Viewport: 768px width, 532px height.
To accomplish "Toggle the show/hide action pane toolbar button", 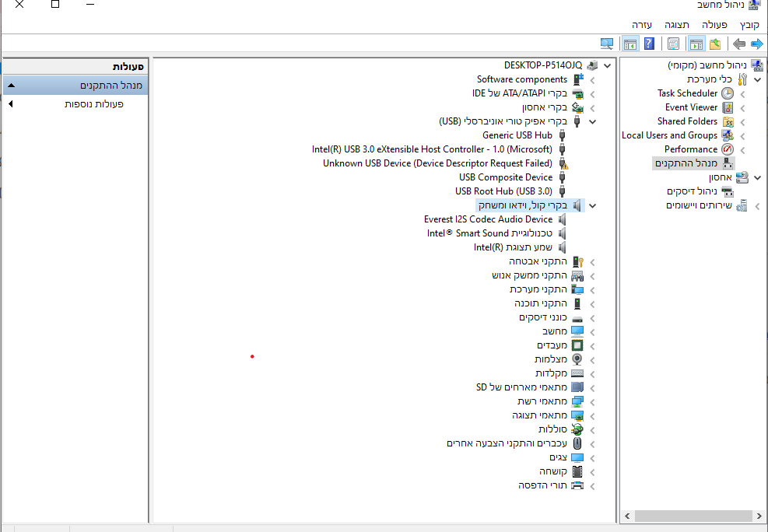I will coord(630,44).
